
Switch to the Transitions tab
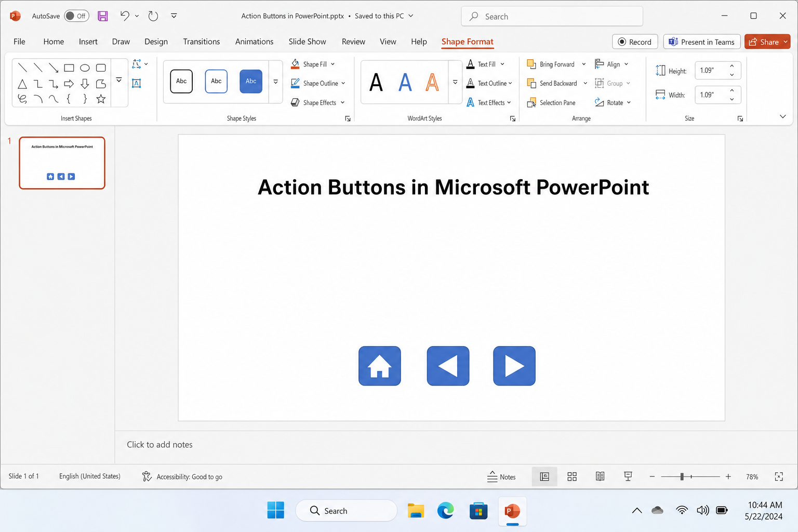tap(202, 42)
